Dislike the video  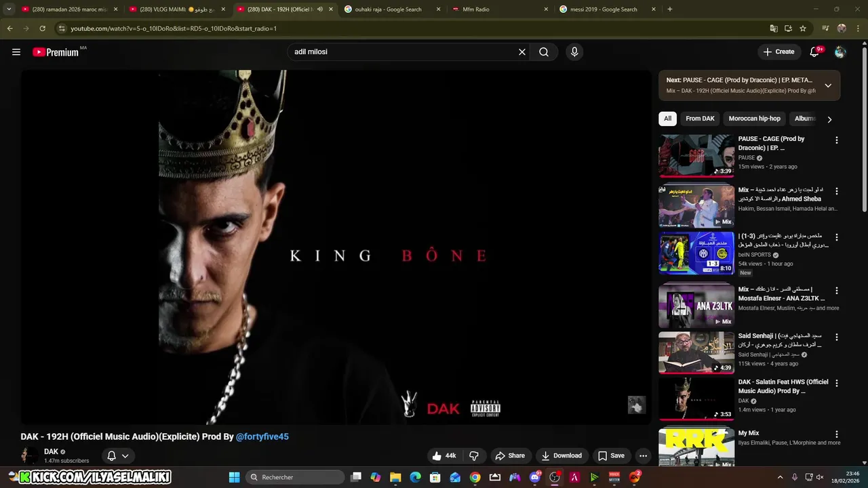[474, 456]
